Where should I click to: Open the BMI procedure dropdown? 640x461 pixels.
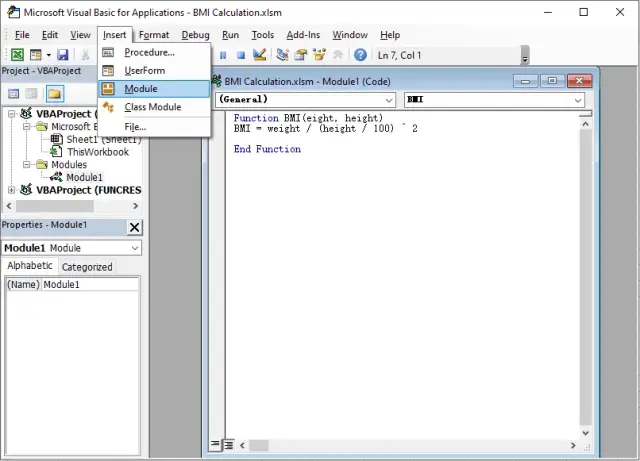click(493, 100)
